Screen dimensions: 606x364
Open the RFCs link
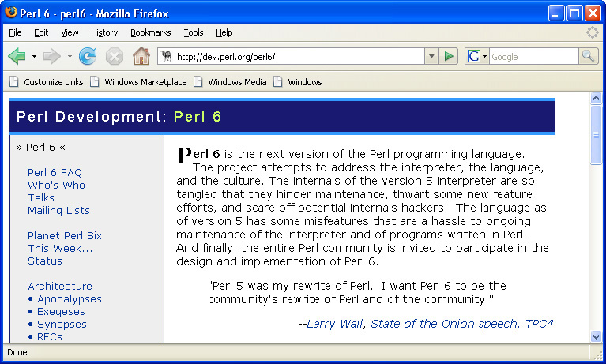pos(50,337)
